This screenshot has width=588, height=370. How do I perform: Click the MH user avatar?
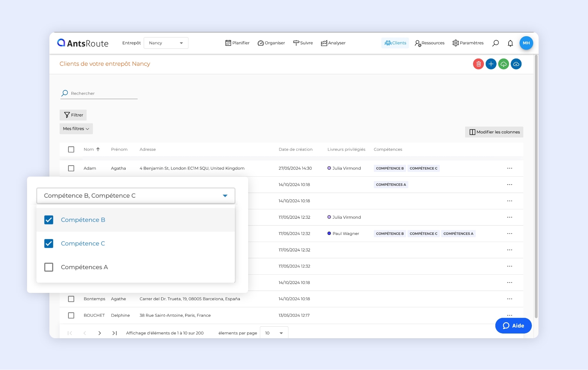tap(526, 43)
